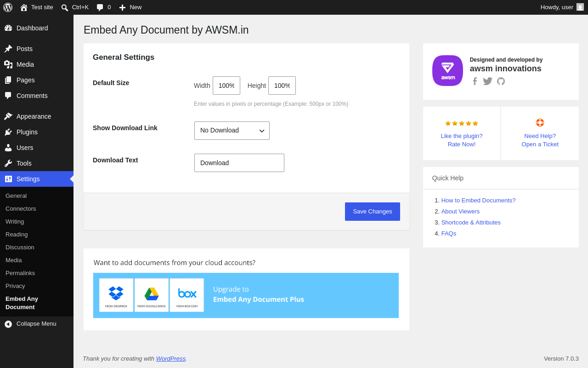
Task: Click the From Box.com tile
Action: click(x=187, y=295)
